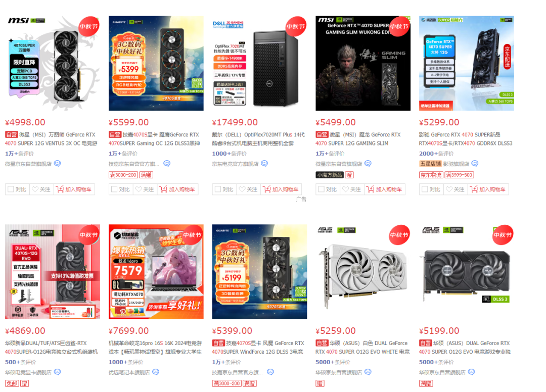Open chat icon beside 微星京东自营旗舰店 first product
Image resolution: width=546 pixels, height=392 pixels.
click(x=58, y=164)
